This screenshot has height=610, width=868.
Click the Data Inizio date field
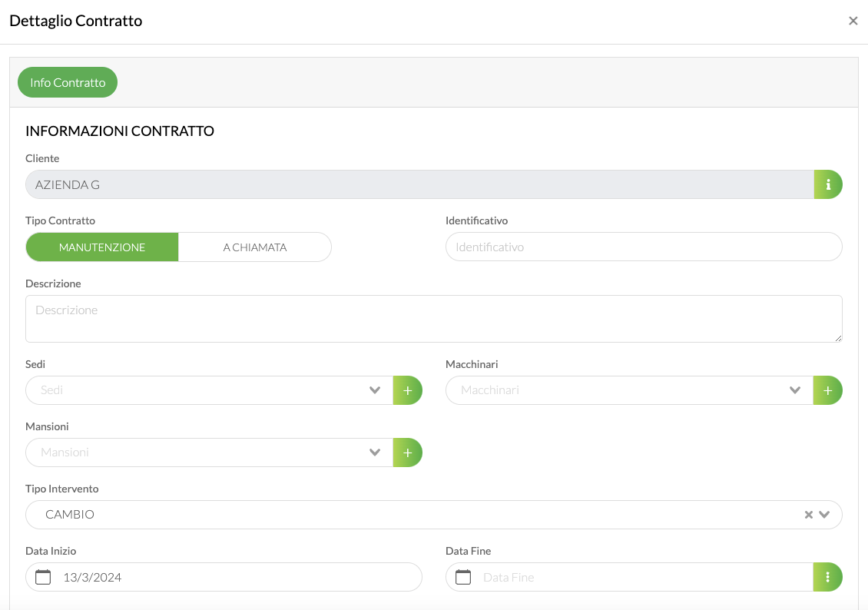(x=230, y=577)
